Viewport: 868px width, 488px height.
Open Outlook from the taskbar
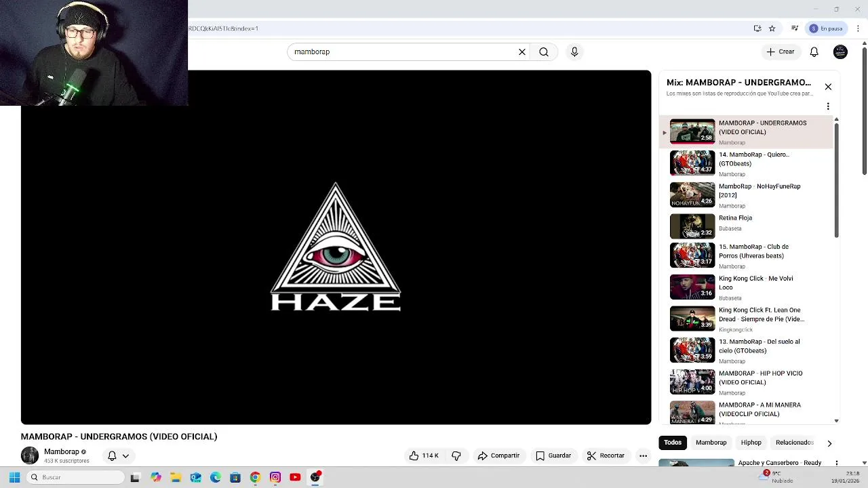[x=195, y=477]
